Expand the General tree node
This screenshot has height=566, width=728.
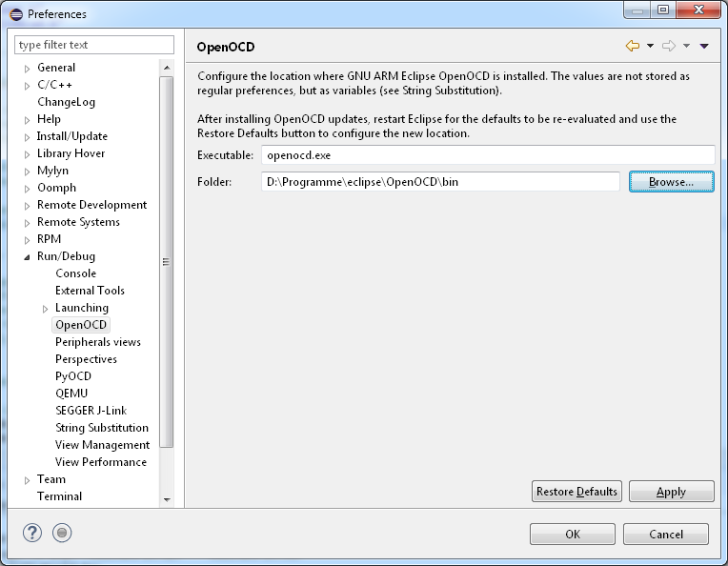click(28, 69)
